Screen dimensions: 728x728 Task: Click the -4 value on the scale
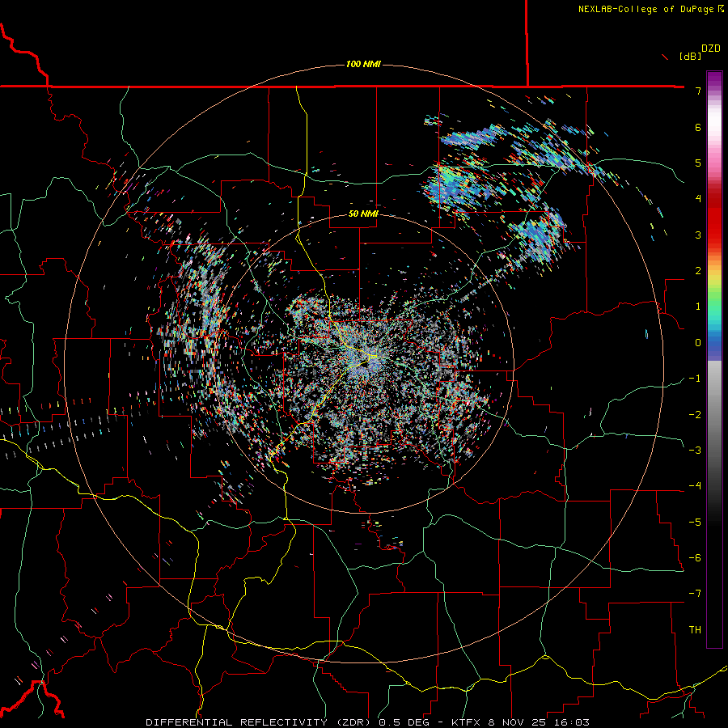pyautogui.click(x=695, y=486)
